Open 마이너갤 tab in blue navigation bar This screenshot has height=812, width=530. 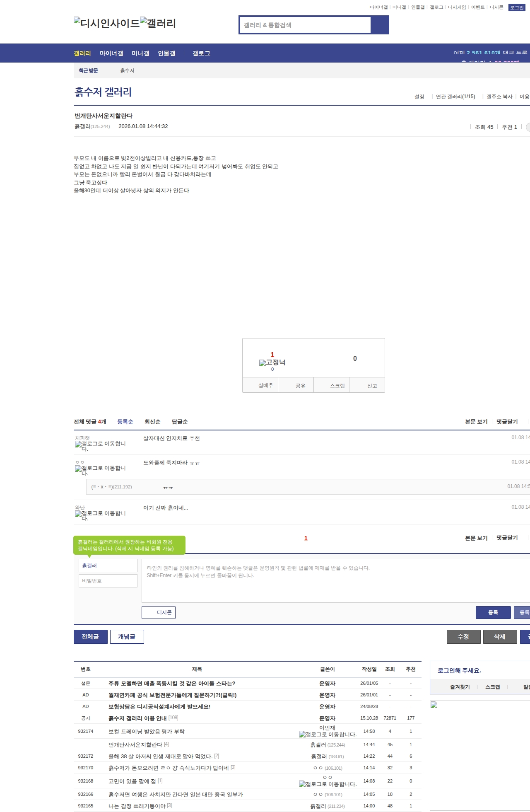[x=111, y=53]
